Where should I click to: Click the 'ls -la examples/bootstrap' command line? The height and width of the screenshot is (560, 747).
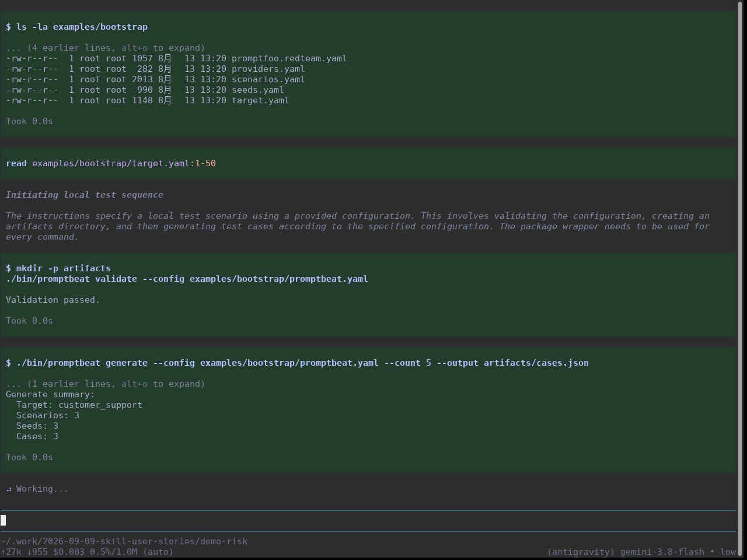(76, 27)
